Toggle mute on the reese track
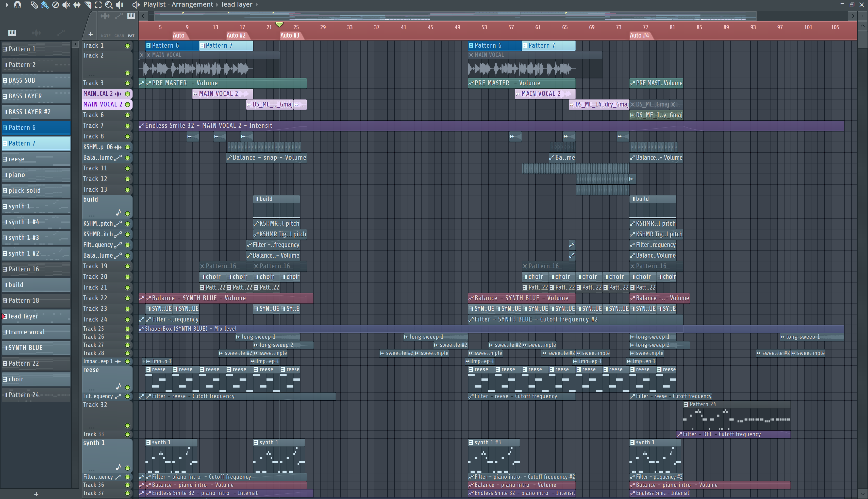The height and width of the screenshot is (499, 868). pos(127,387)
